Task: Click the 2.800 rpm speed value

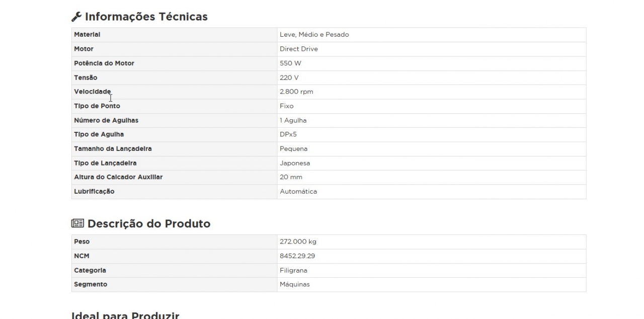Action: tap(296, 92)
